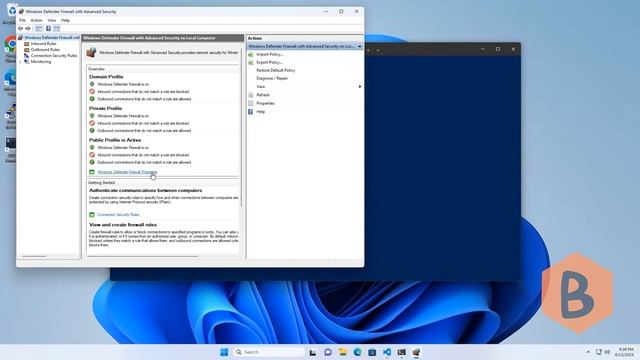Screen dimensions: 640x360
Task: Click Properties in the Actions pane
Action: 265,103
